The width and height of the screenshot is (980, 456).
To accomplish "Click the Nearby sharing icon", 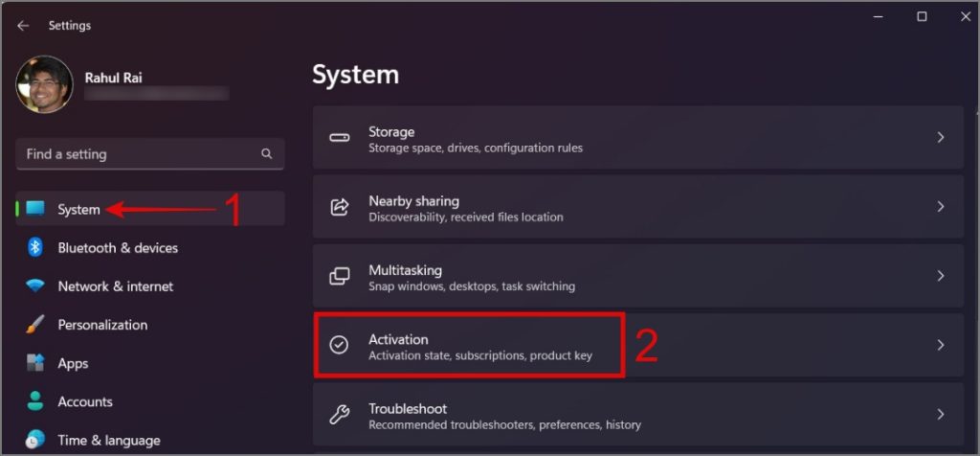I will pos(340,207).
